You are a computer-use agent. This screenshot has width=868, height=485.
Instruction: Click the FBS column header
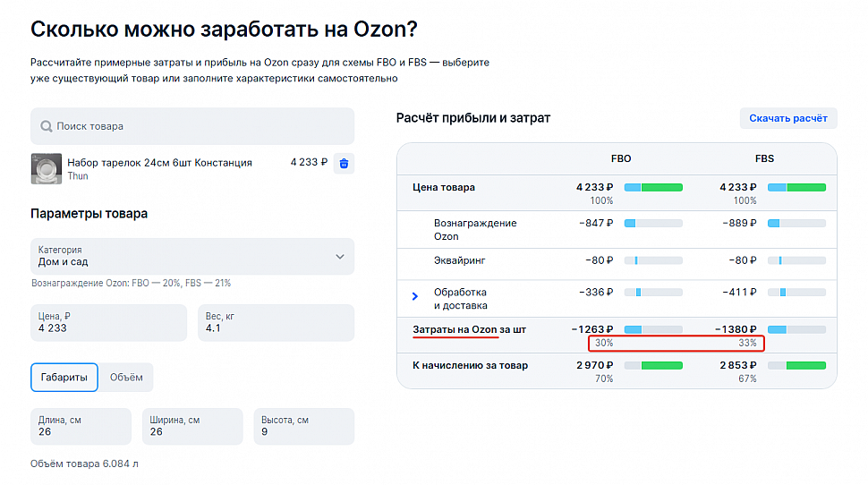coord(764,158)
